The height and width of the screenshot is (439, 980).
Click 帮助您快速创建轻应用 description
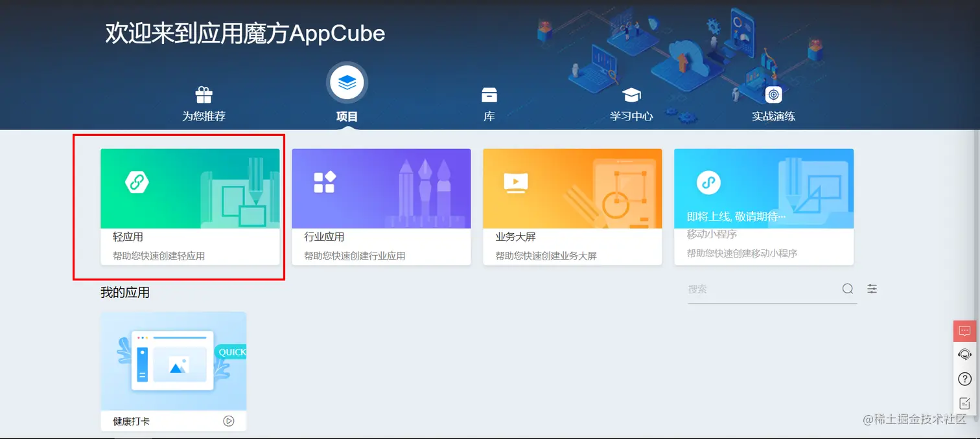coord(159,256)
